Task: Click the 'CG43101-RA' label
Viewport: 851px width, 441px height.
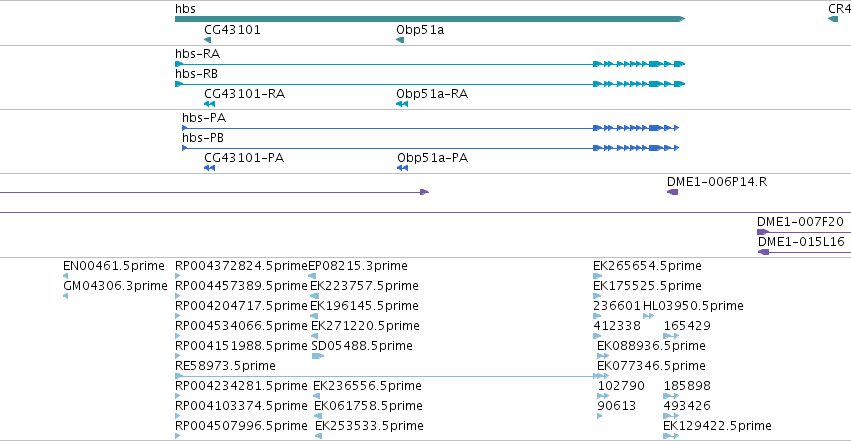Action: [244, 94]
